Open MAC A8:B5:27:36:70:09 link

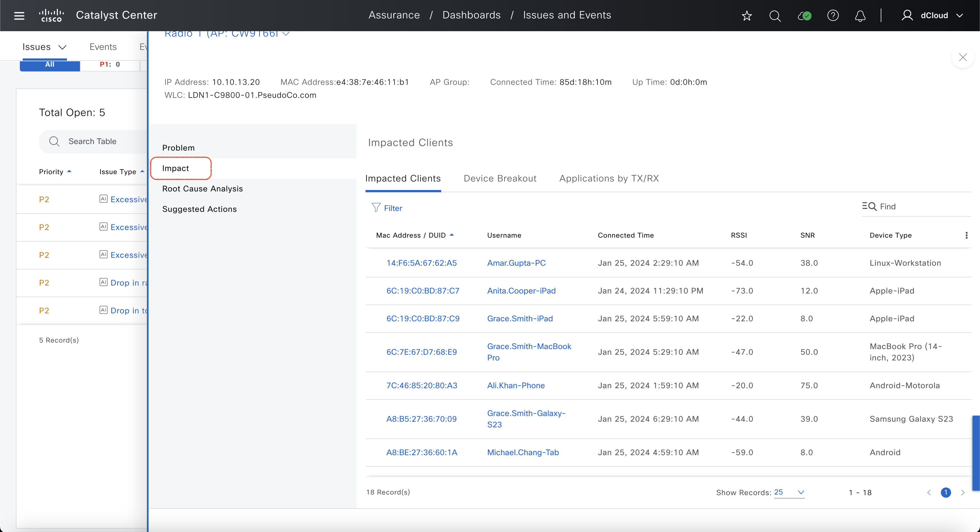pyautogui.click(x=422, y=419)
